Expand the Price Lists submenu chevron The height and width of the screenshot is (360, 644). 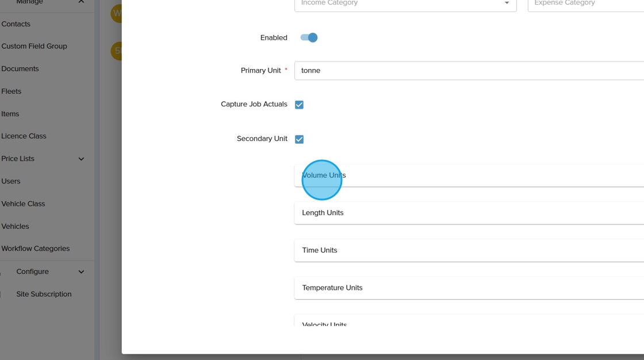tap(81, 159)
